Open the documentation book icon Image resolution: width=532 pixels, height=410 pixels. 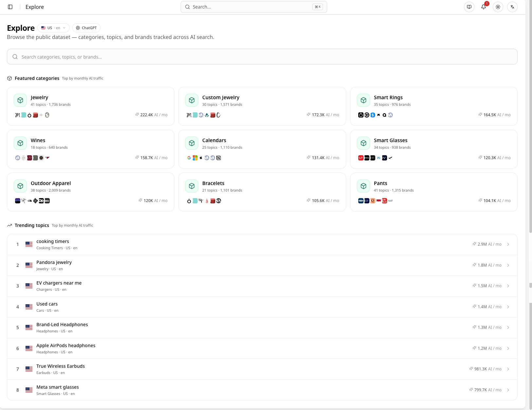click(469, 7)
